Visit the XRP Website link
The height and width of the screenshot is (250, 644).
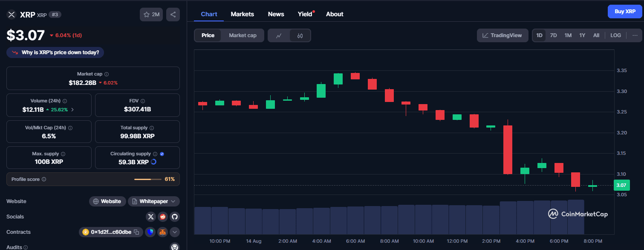[x=107, y=201]
